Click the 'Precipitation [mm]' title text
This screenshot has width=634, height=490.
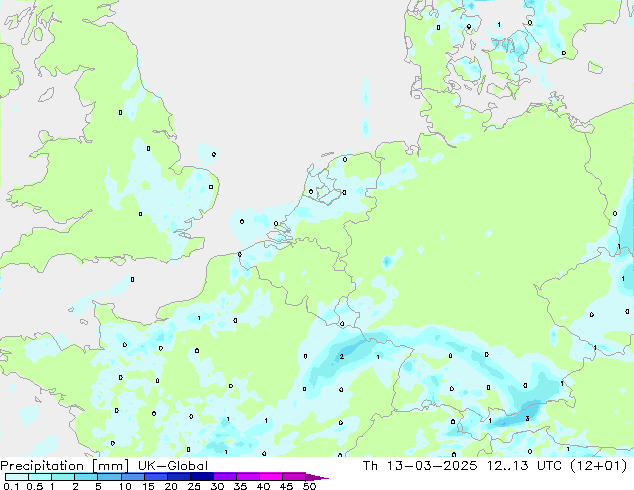coord(65,466)
